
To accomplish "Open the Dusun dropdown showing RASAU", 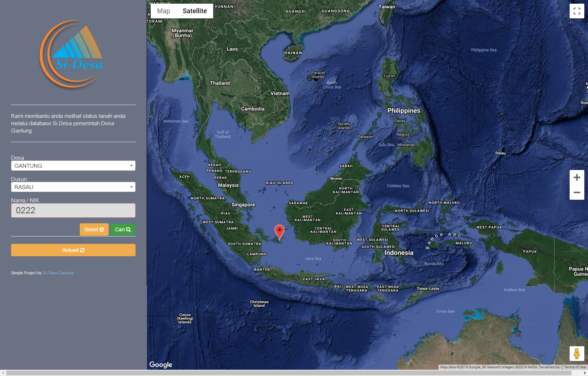I will point(73,187).
